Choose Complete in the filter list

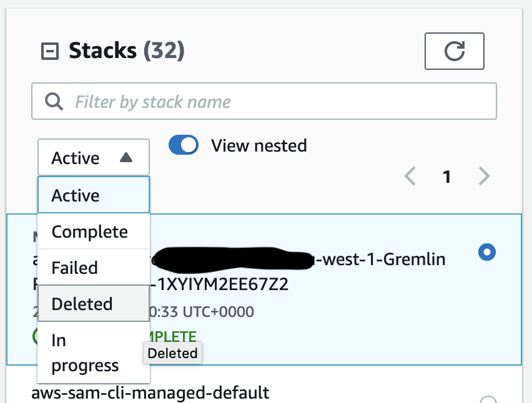coord(94,232)
